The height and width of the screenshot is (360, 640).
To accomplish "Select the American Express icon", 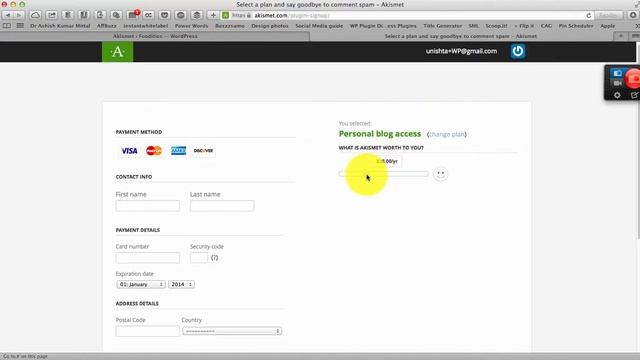I will coord(178,151).
